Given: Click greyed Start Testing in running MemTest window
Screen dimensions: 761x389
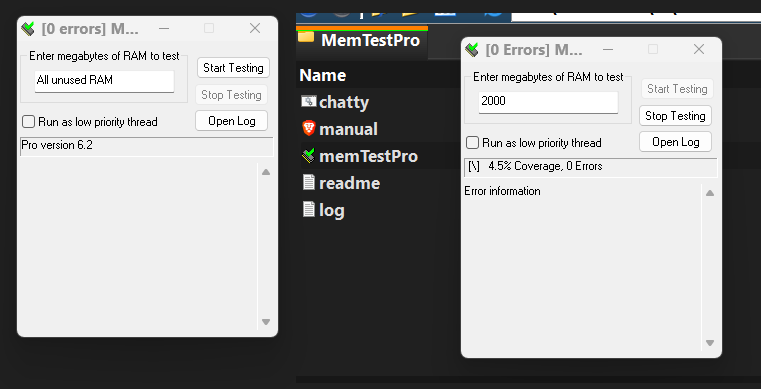Looking at the screenshot, I should pos(677,89).
